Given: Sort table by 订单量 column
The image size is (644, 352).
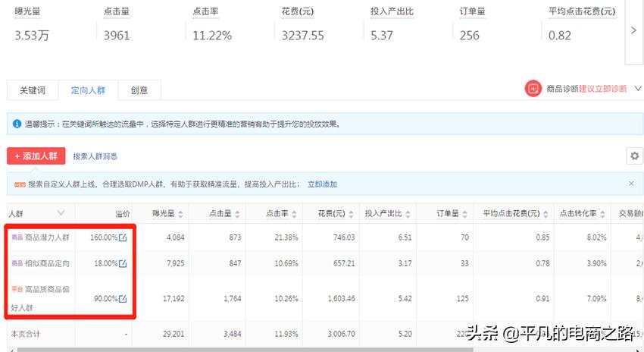Looking at the screenshot, I should coord(464,214).
